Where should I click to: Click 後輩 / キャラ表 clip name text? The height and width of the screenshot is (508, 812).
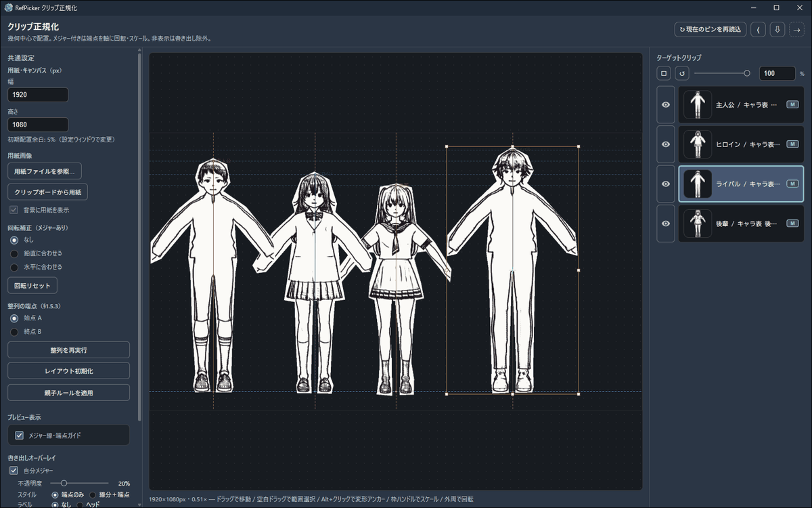coord(748,223)
